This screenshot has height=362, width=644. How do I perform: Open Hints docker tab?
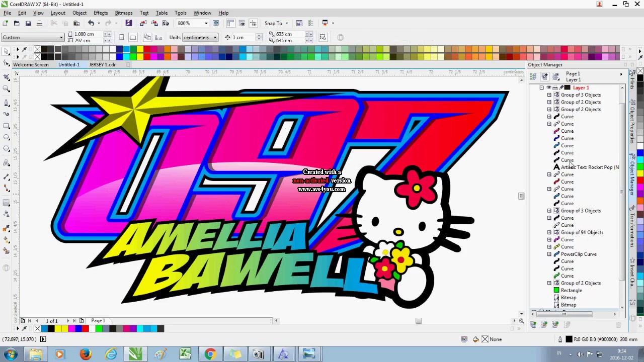(x=632, y=80)
